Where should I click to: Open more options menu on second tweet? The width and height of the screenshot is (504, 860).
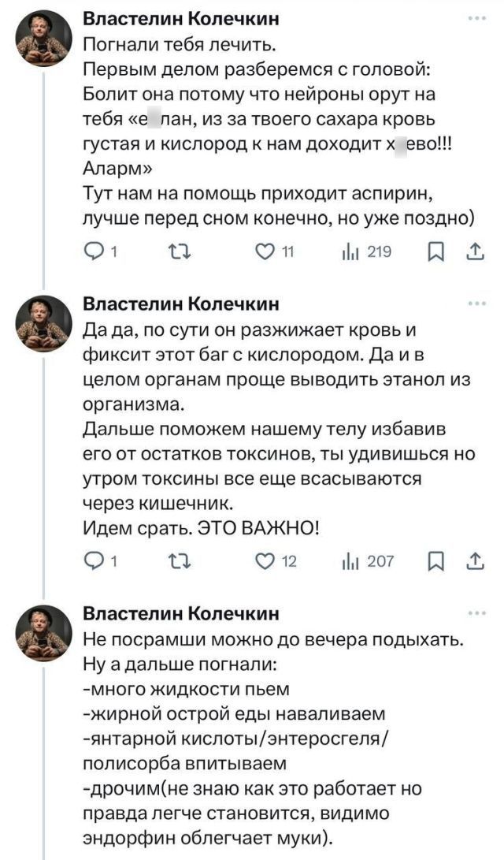tap(476, 304)
